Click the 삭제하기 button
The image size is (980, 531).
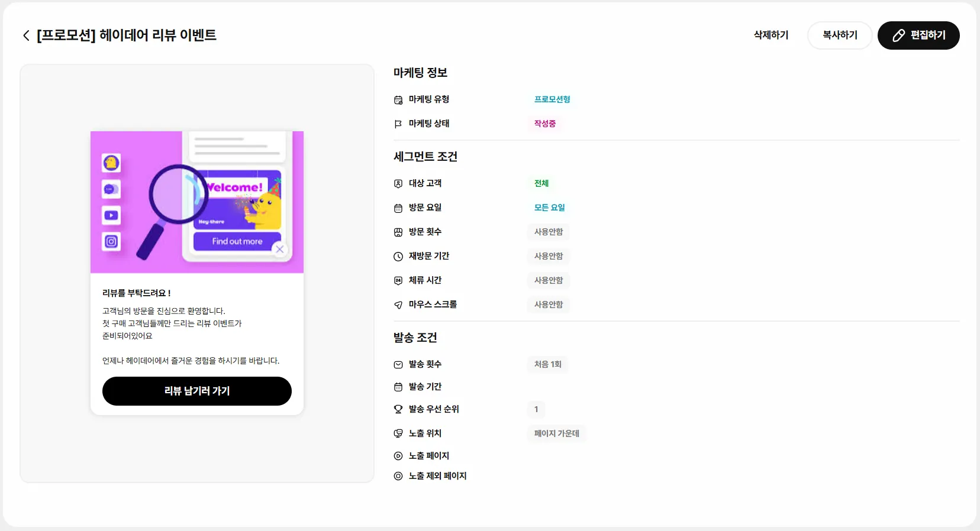click(771, 35)
